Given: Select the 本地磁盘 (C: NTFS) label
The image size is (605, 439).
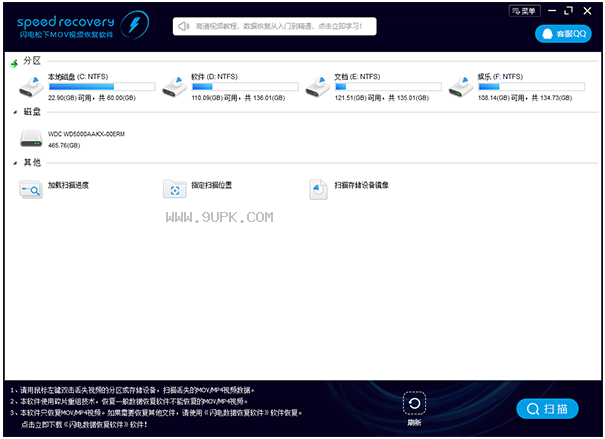Looking at the screenshot, I should pyautogui.click(x=78, y=77).
